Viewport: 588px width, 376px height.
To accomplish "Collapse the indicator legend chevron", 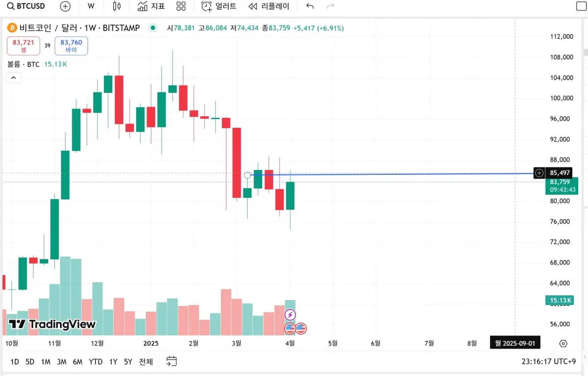I will click(x=14, y=78).
